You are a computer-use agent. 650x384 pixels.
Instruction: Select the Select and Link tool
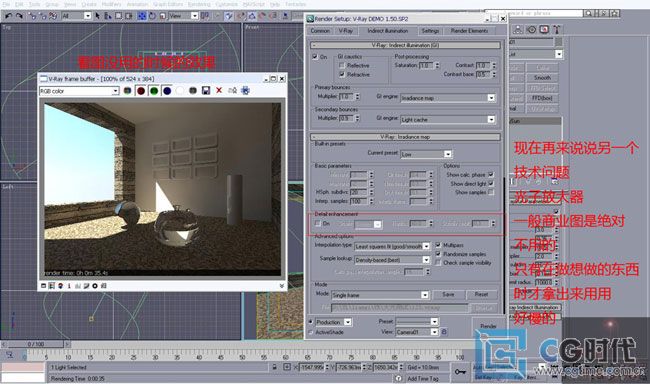pyautogui.click(x=32, y=16)
